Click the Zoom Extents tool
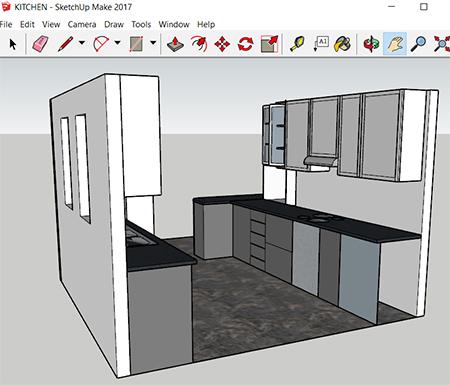 (x=442, y=44)
